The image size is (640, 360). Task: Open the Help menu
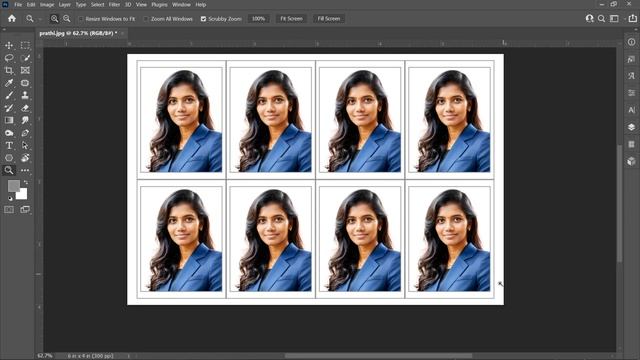pos(201,5)
